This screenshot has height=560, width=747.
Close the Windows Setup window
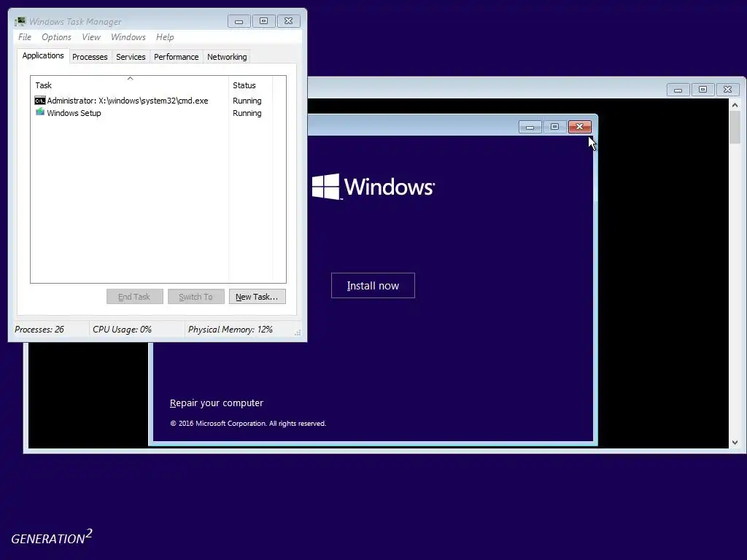tap(579, 127)
